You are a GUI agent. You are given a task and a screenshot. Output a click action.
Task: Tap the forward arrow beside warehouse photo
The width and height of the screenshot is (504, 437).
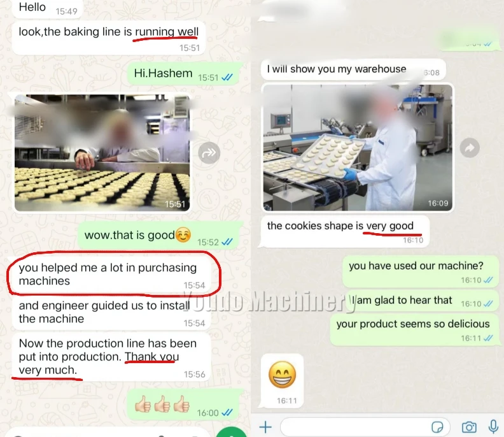[470, 148]
